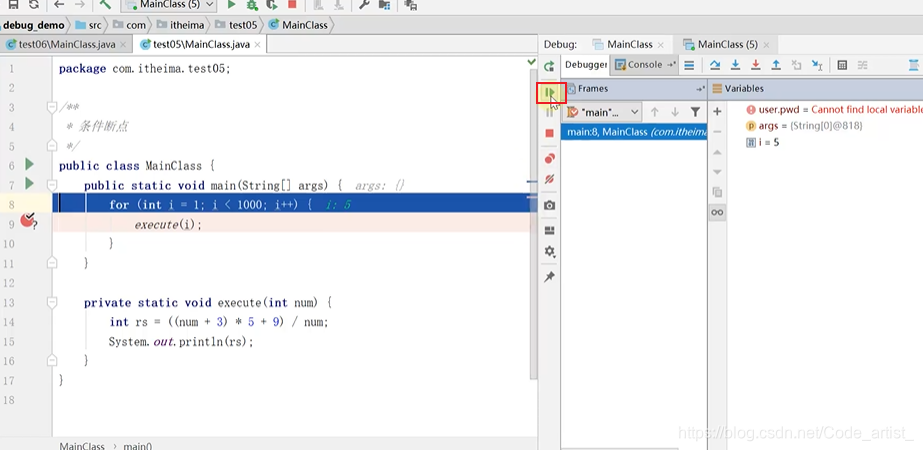The width and height of the screenshot is (923, 451).
Task: Resume program with the green resume icon
Action: [x=549, y=92]
